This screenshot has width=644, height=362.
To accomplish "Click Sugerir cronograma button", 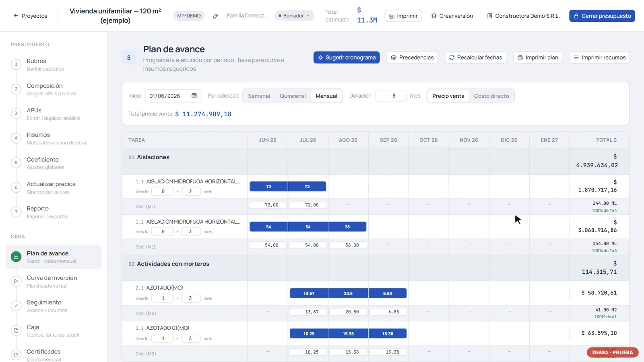I will (x=346, y=58).
